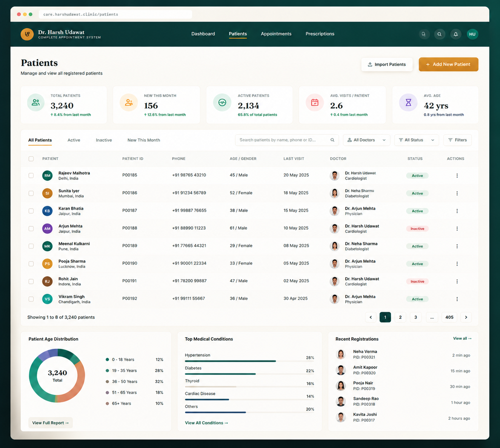Switch to the New This Month tab
Viewport: 500px width, 448px height.
(x=144, y=140)
